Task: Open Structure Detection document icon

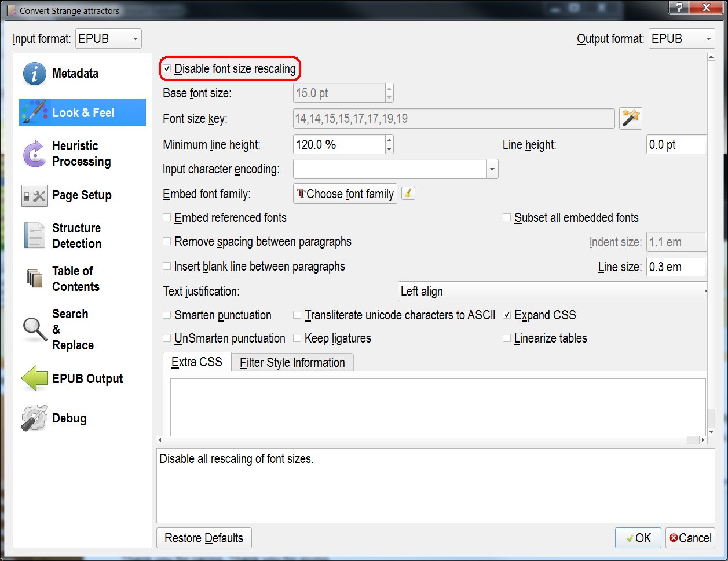Action: click(34, 235)
